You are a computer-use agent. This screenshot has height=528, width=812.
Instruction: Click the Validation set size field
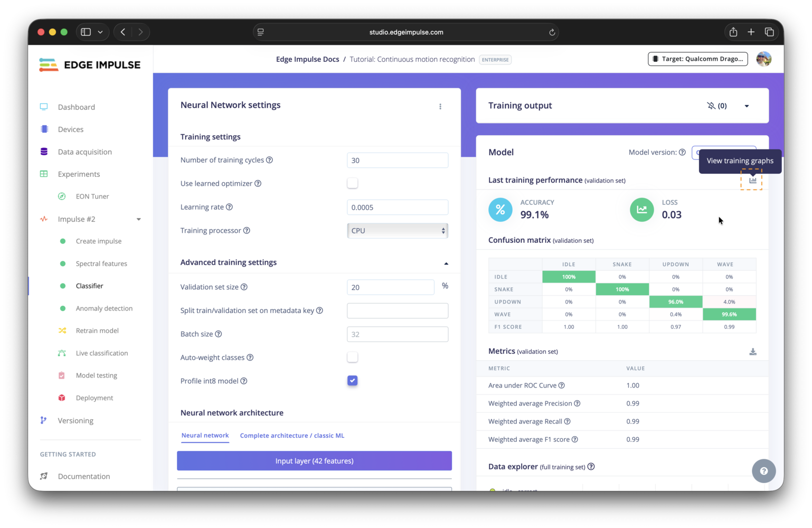click(390, 287)
